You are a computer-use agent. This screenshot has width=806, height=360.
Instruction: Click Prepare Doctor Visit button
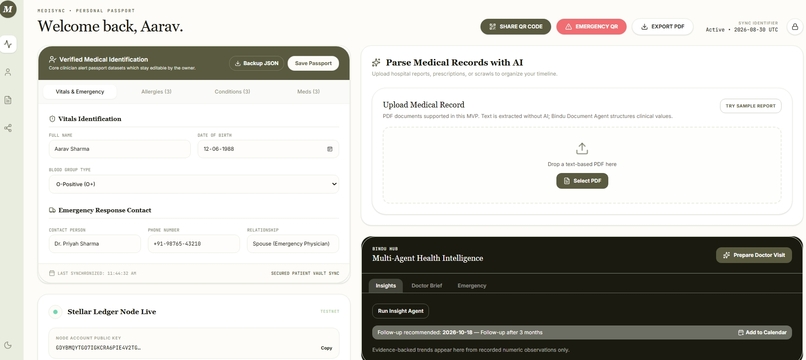[754, 255]
